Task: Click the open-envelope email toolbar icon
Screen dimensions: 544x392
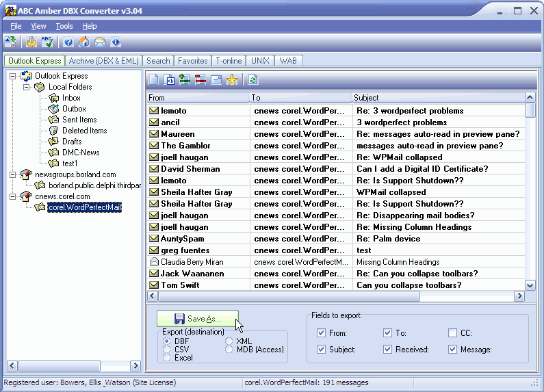Action: point(100,42)
